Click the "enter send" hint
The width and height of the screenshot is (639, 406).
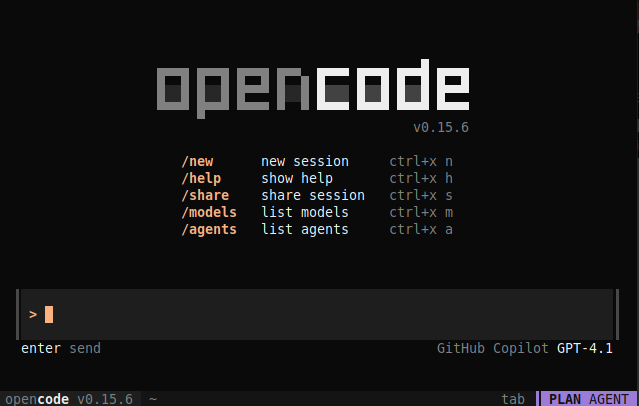[x=61, y=349]
